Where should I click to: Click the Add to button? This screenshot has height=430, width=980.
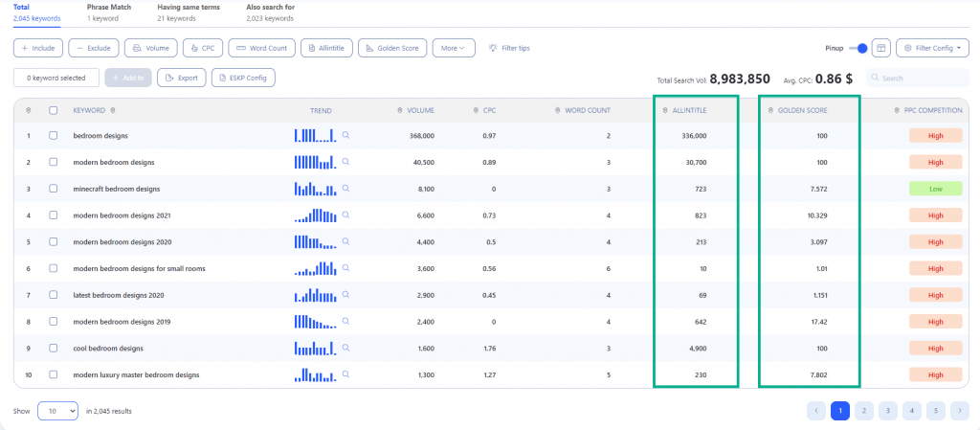click(x=128, y=79)
